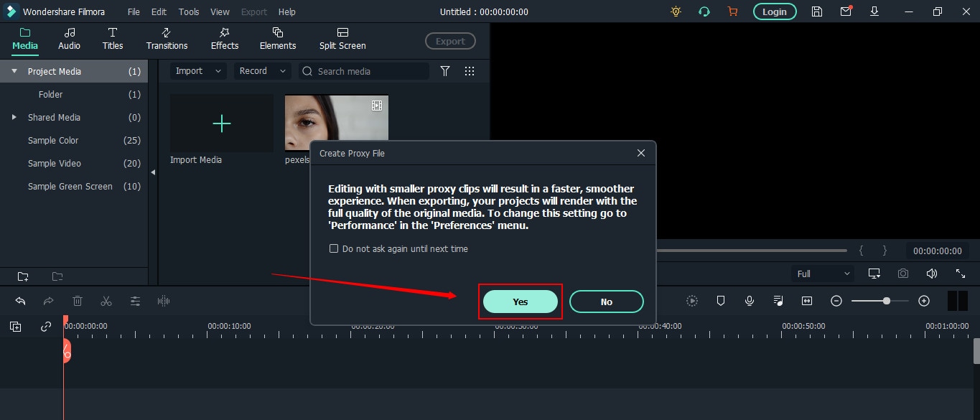
Task: Click the microphone voiceover icon
Action: coord(750,302)
